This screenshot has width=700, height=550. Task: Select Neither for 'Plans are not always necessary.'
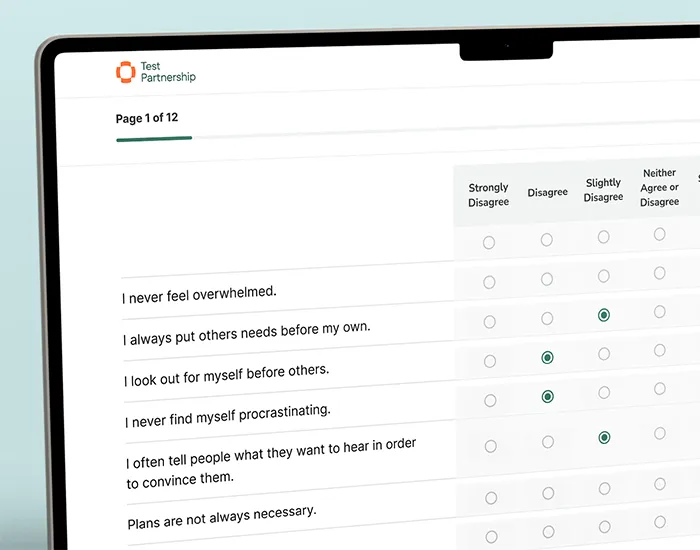660,483
